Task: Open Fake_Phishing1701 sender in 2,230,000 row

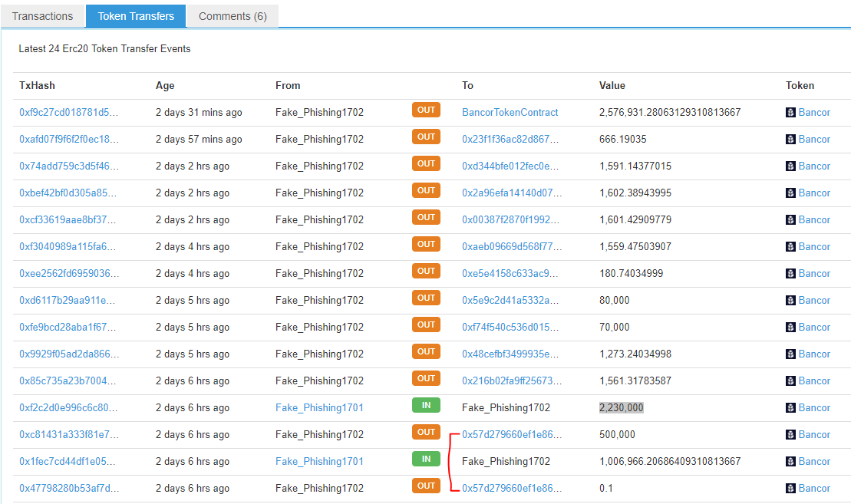Action: click(x=319, y=407)
